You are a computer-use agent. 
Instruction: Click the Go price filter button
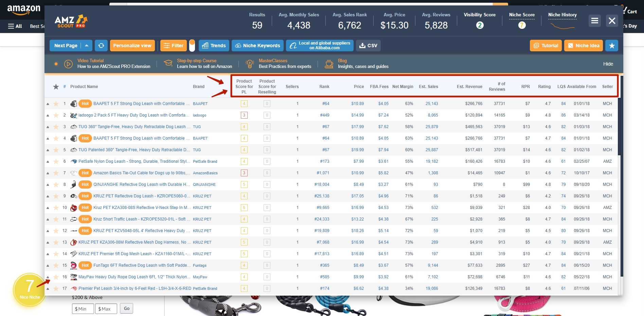tap(126, 308)
